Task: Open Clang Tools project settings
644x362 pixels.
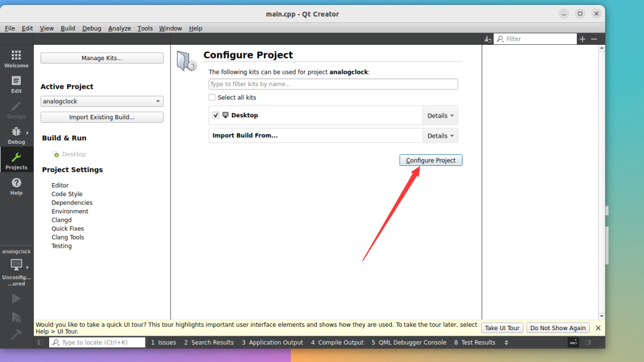Action: tap(68, 237)
